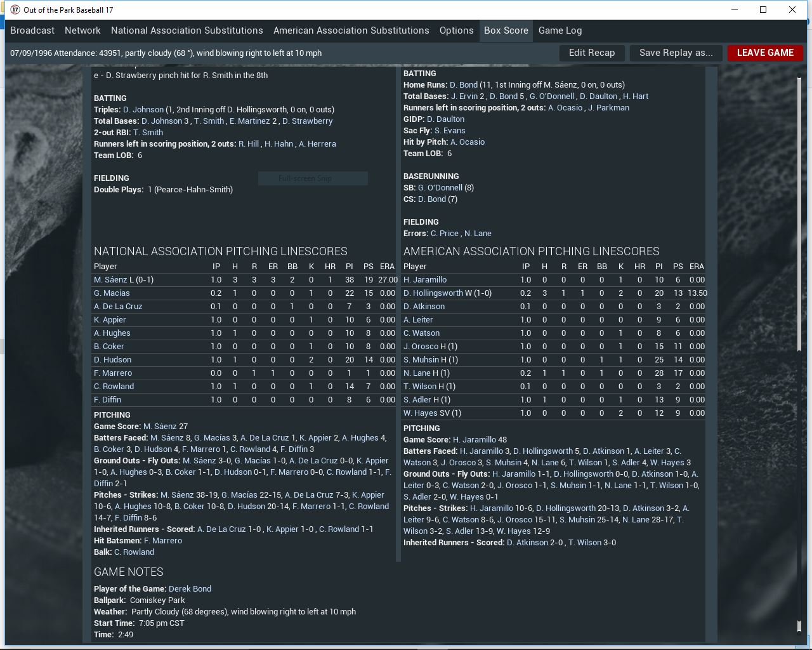Switch to the Game Log tab
The image size is (812, 650).
point(560,30)
